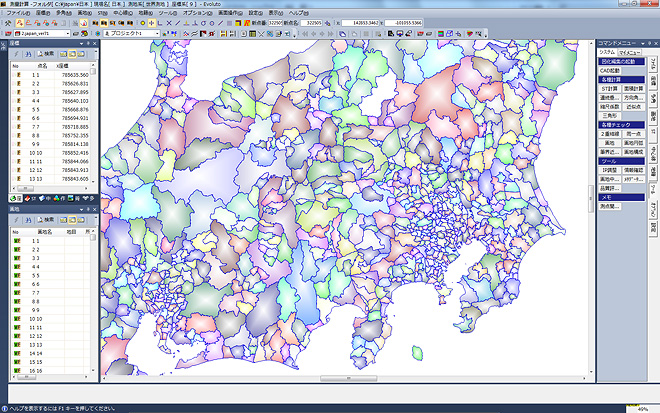Open 座標 panel title dropdown arrow
Image resolution: width=660 pixels, height=413 pixels.
click(81, 43)
